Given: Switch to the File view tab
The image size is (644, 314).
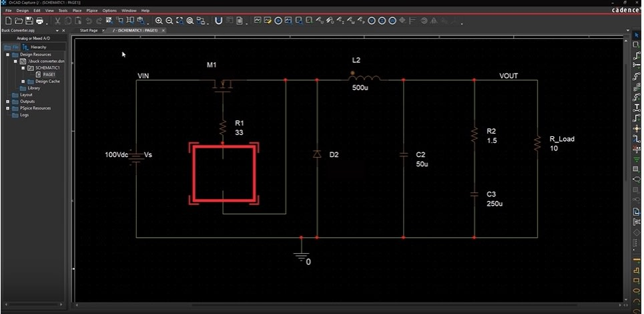Looking at the screenshot, I should click(x=11, y=47).
